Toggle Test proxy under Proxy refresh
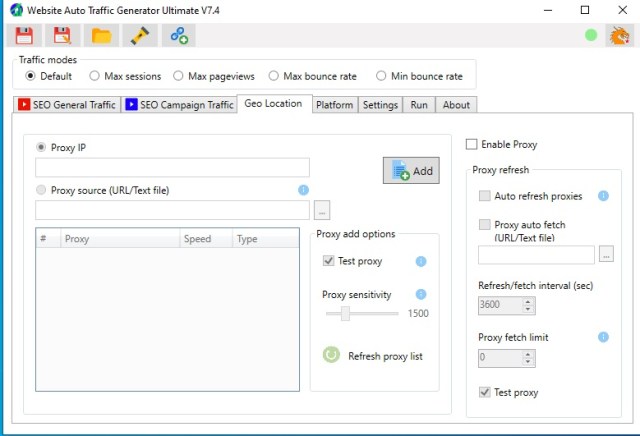The image size is (640, 436). [x=484, y=392]
